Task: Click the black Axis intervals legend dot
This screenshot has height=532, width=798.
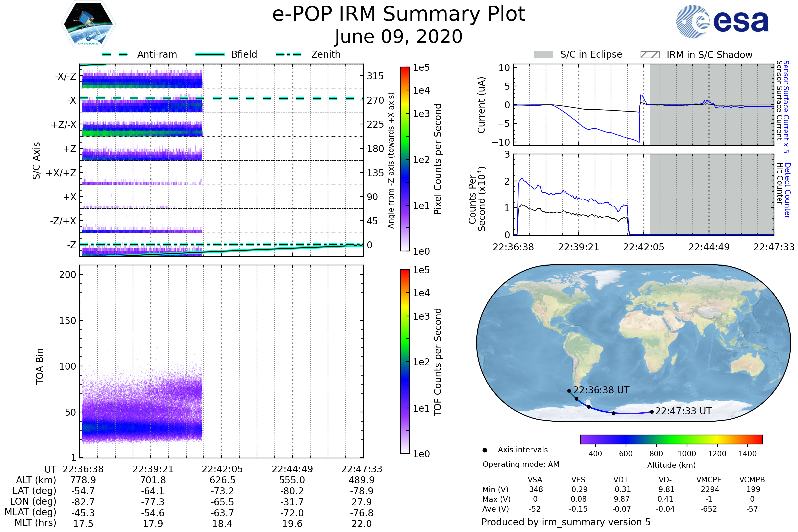Action: pos(485,450)
